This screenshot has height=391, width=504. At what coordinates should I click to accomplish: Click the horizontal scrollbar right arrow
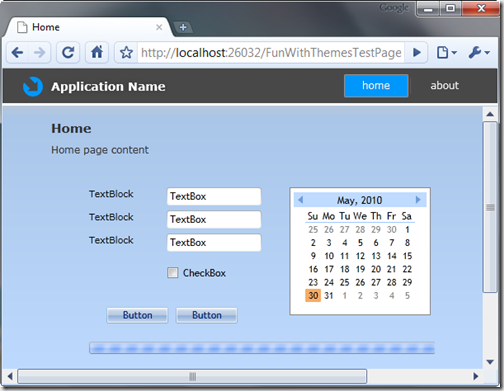pyautogui.click(x=476, y=376)
